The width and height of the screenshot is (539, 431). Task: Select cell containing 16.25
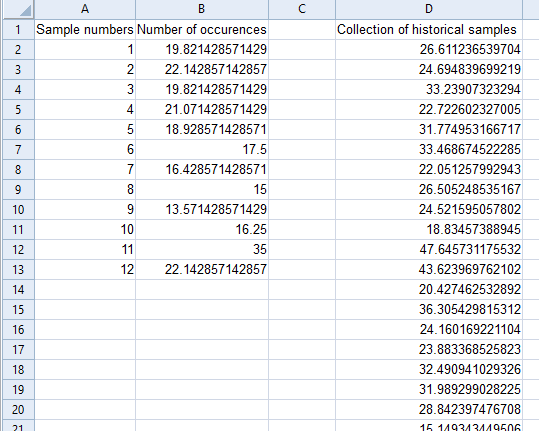(202, 229)
